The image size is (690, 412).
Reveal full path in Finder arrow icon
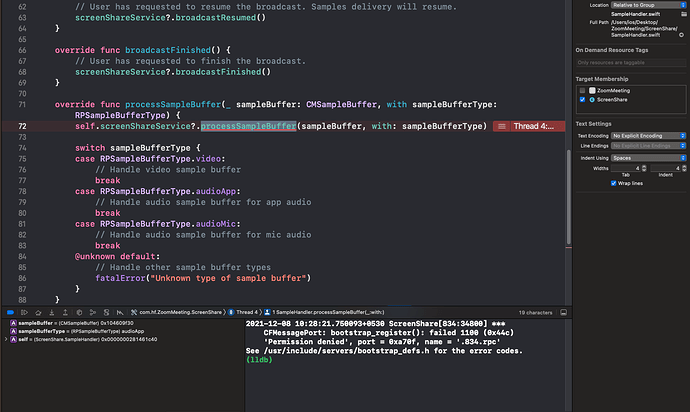pyautogui.click(x=682, y=35)
